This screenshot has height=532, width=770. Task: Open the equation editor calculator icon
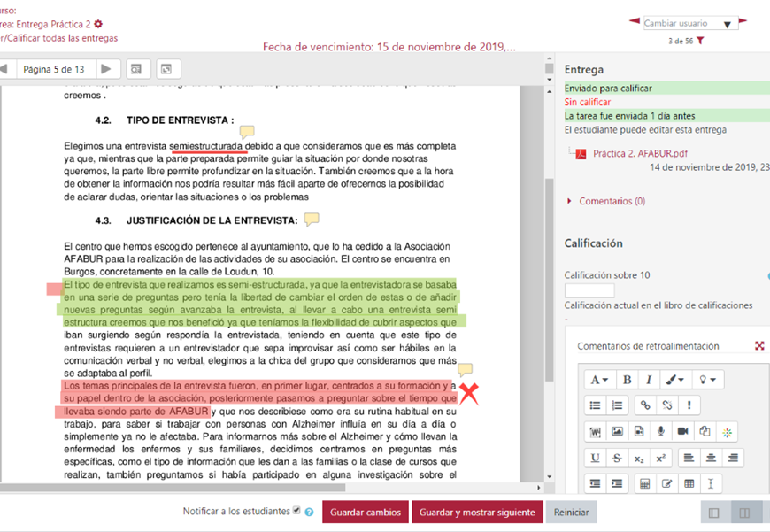[x=645, y=484]
